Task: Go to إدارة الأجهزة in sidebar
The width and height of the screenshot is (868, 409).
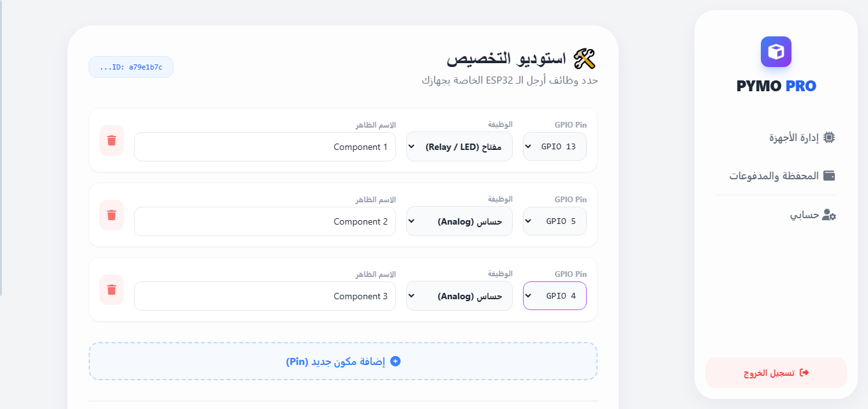Action: pos(793,137)
